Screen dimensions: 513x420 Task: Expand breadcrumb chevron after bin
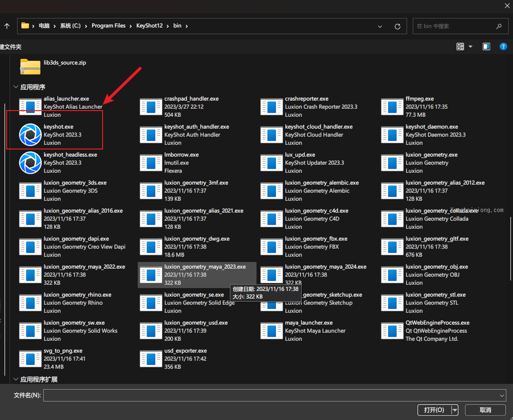pos(187,26)
